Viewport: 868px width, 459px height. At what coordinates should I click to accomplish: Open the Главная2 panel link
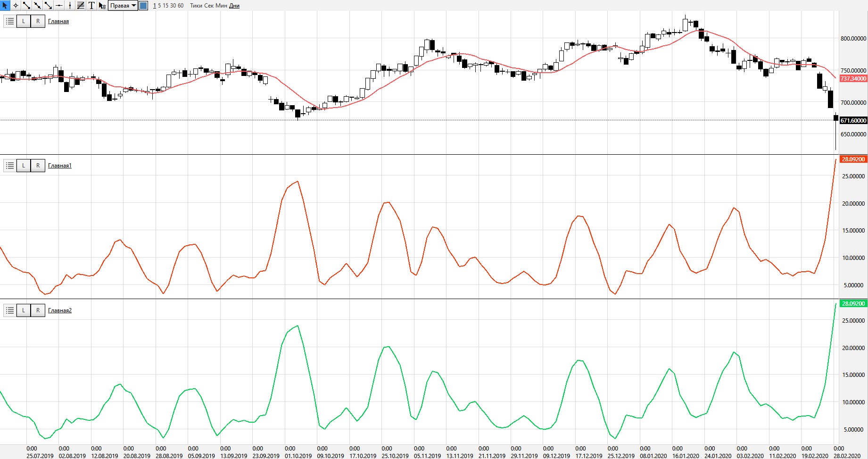pos(60,310)
